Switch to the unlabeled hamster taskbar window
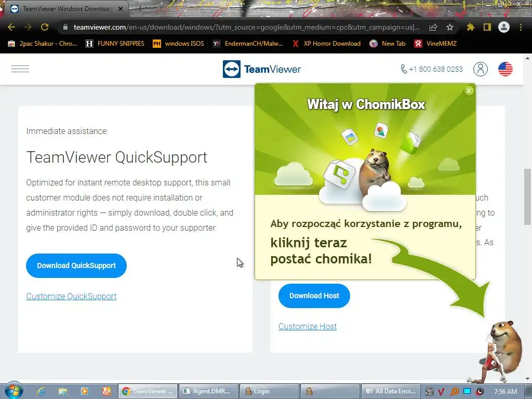Viewport: 532px width, 399px height. tap(330, 391)
